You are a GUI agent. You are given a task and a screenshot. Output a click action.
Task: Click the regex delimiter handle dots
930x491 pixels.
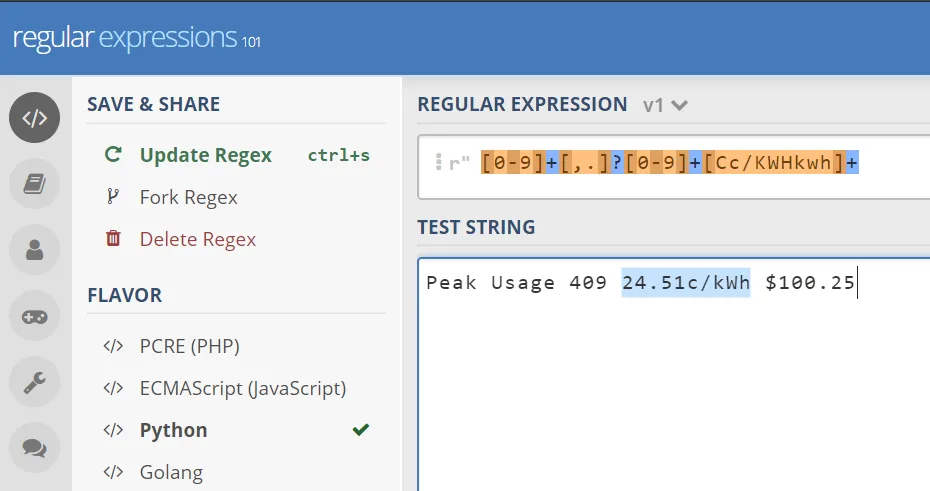point(438,163)
